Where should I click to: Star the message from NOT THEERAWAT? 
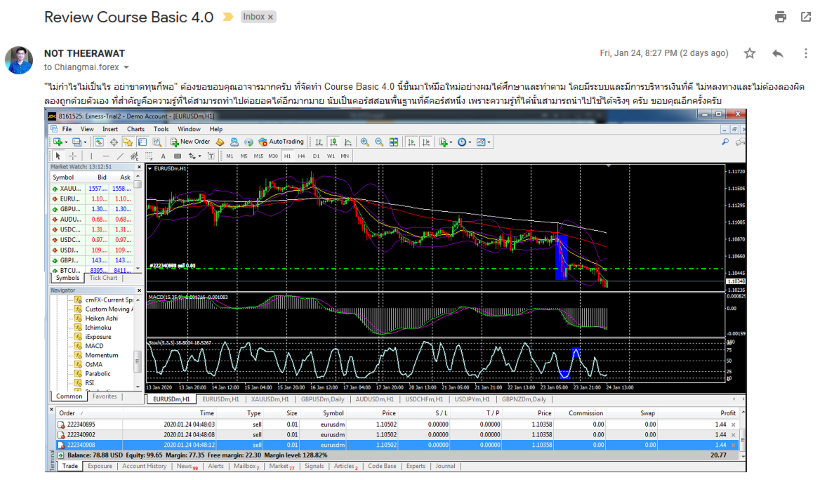coord(750,53)
